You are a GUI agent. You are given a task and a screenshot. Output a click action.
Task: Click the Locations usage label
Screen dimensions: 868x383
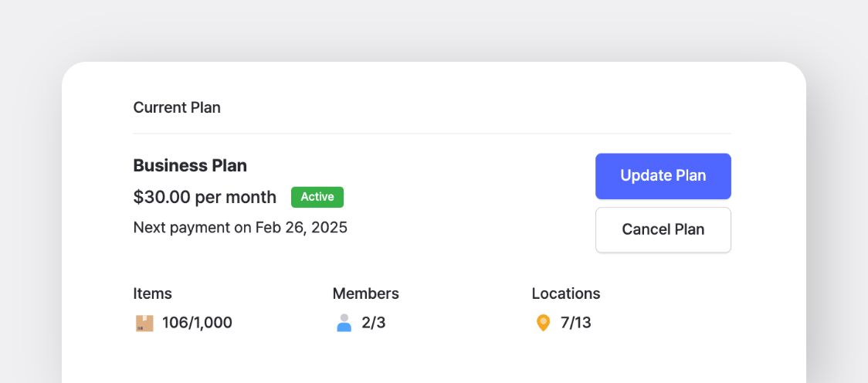pos(565,293)
